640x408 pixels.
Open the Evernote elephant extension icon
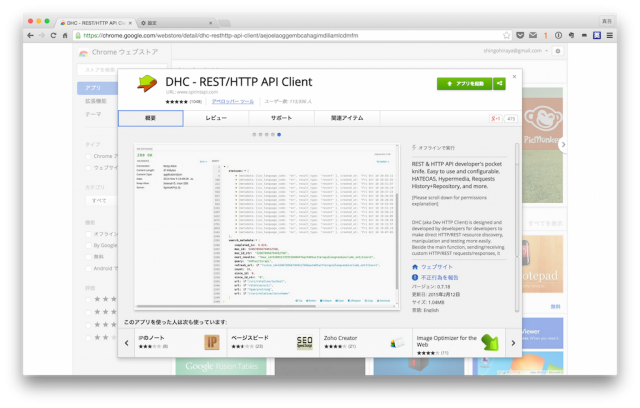(571, 35)
